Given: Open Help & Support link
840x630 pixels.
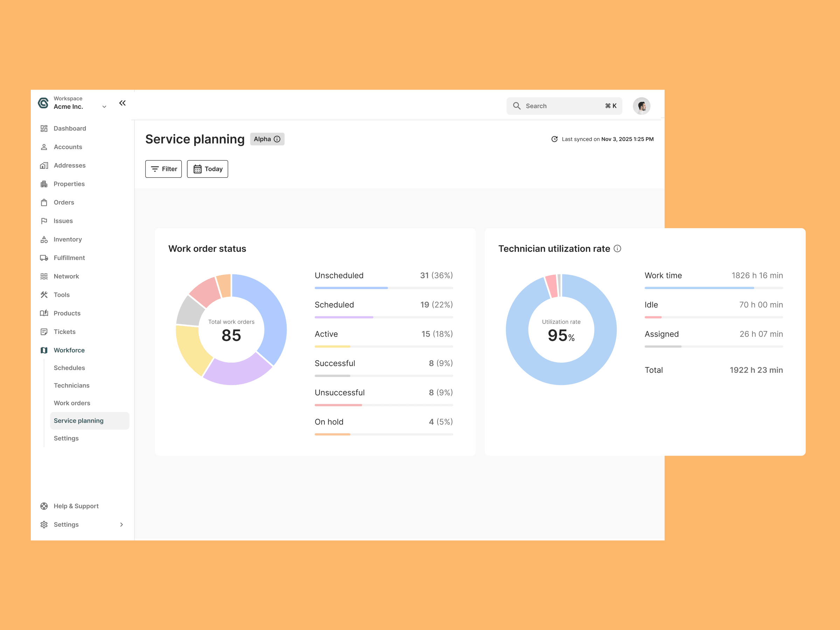Looking at the screenshot, I should [76, 506].
